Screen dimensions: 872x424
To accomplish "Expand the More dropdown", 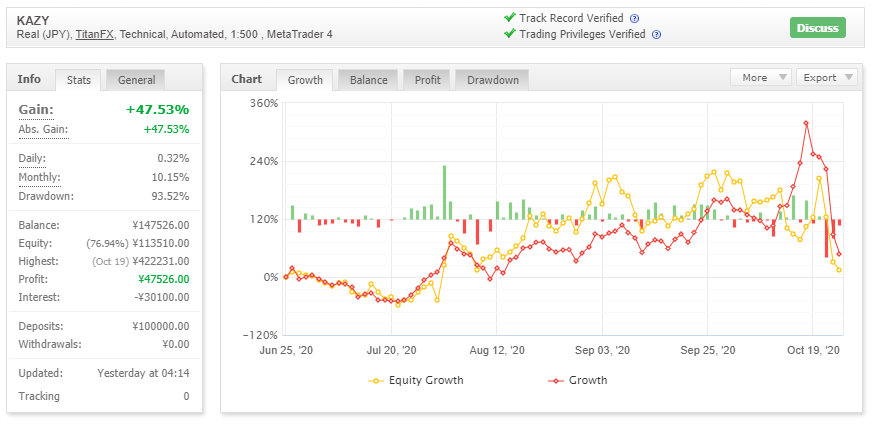I will pos(761,77).
